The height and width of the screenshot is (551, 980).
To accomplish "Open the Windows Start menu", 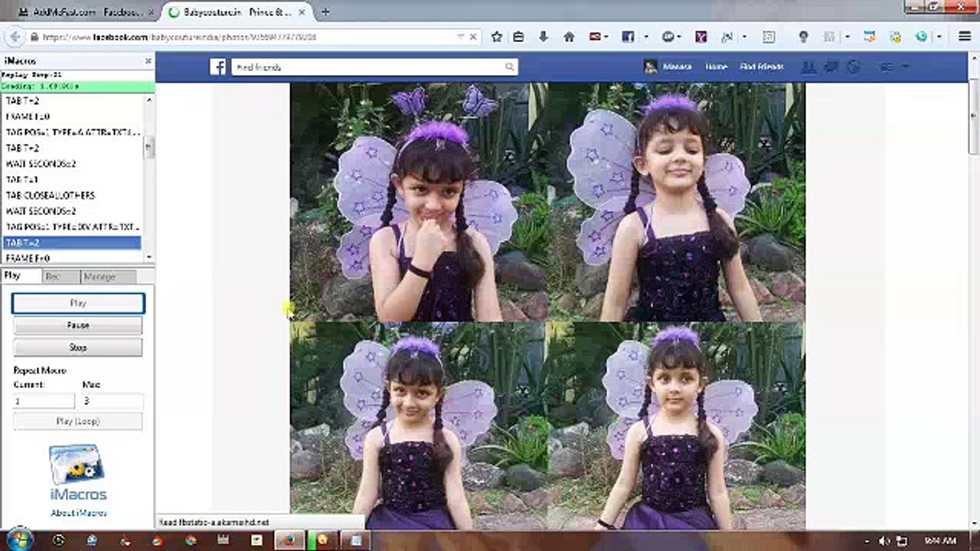I will 20,540.
